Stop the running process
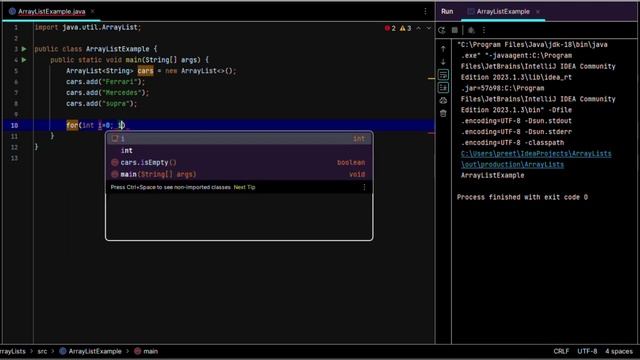Screen dimensions: 640x360 coord(455,30)
